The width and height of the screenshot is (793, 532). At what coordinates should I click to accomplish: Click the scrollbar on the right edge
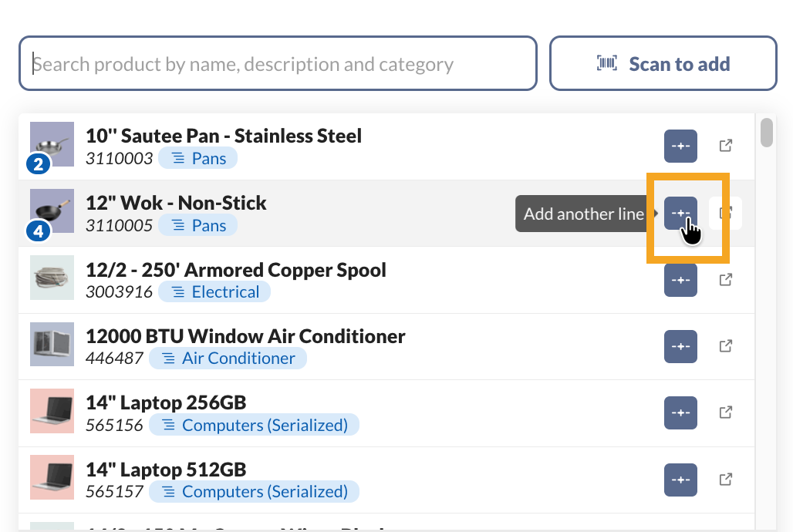768,133
